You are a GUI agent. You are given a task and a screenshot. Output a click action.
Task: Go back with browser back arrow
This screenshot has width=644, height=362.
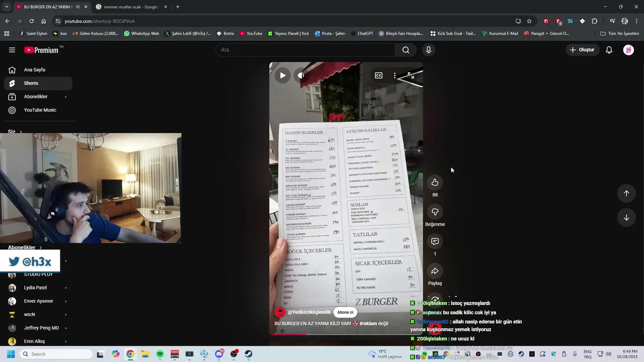(x=7, y=21)
